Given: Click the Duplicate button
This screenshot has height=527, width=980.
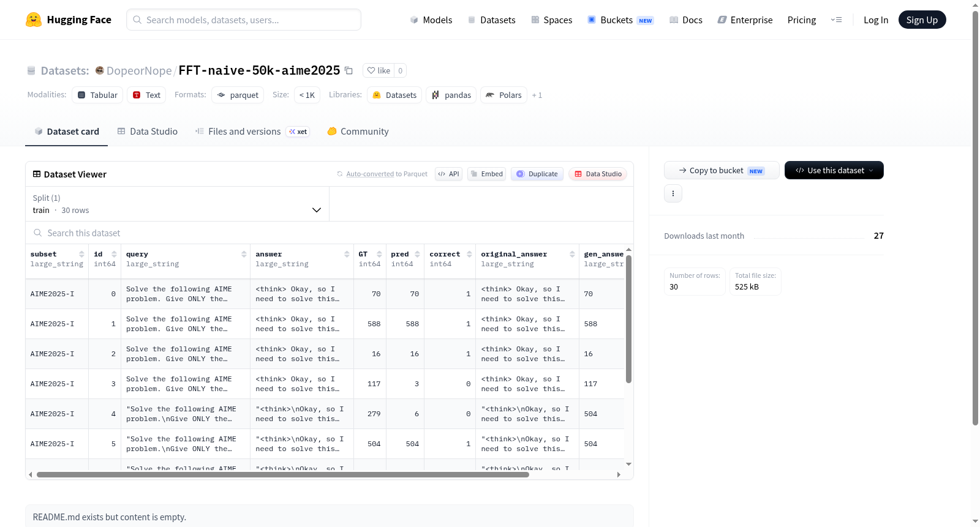Looking at the screenshot, I should [x=537, y=174].
